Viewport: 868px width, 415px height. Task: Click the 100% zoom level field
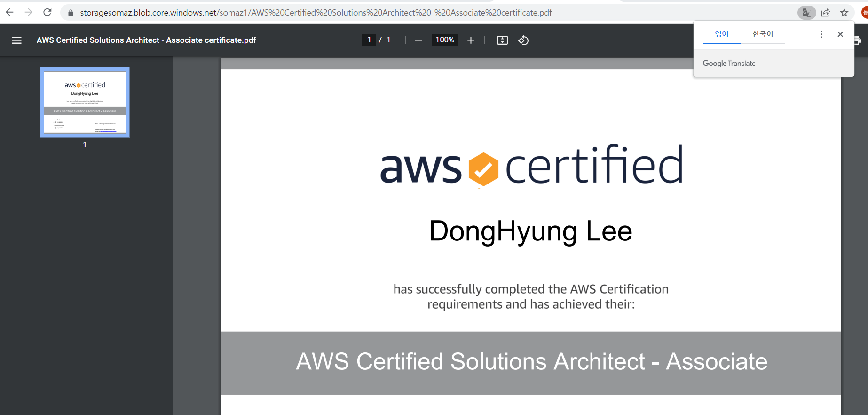pyautogui.click(x=445, y=40)
